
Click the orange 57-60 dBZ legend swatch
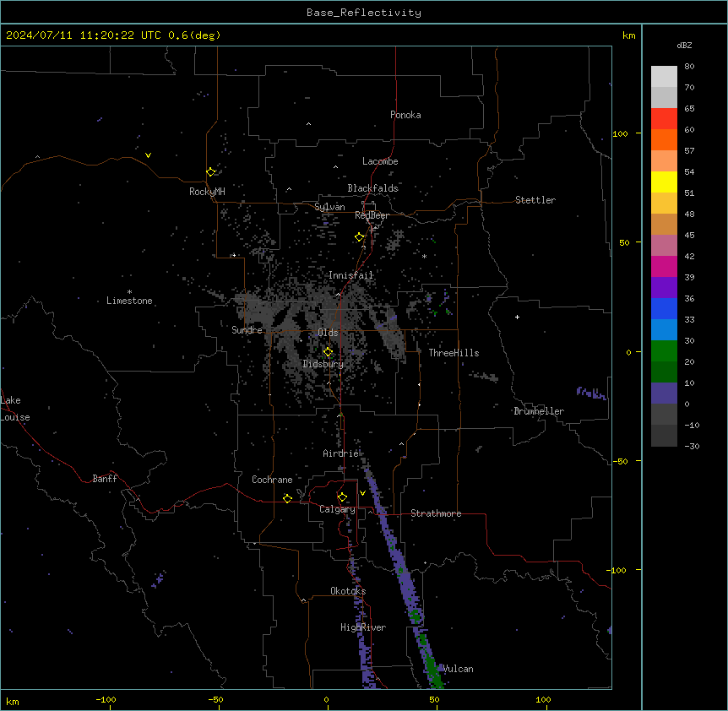point(664,139)
